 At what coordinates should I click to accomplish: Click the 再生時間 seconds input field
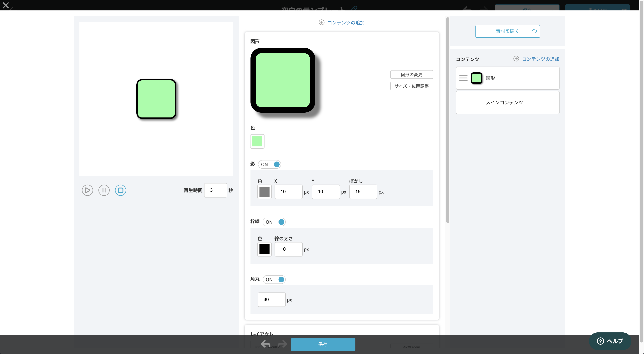(x=215, y=190)
